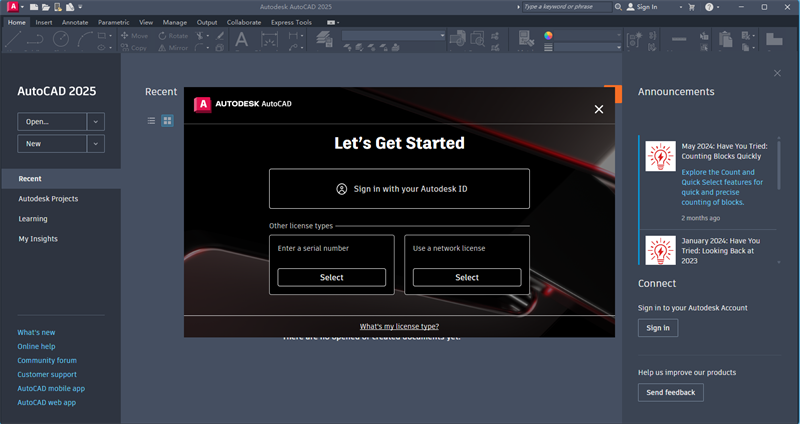Viewport: 800px width, 424px height.
Task: Click the keyword search input field
Action: (565, 7)
